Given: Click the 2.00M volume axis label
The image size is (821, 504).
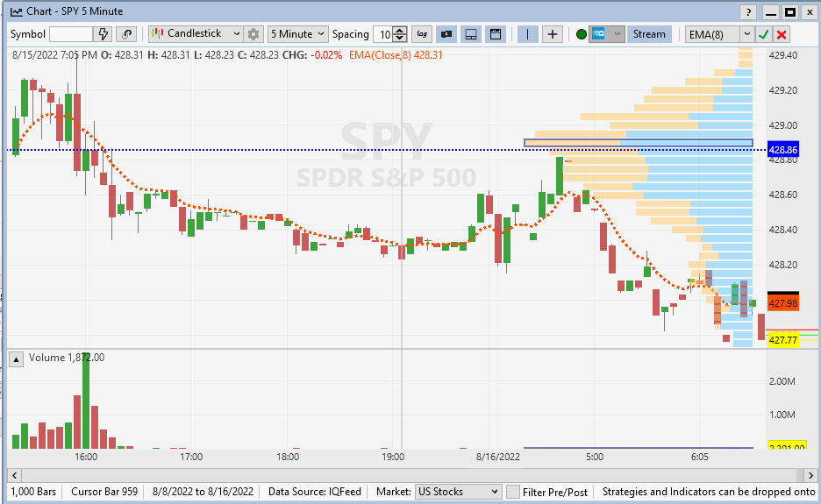Looking at the screenshot, I should coord(782,381).
